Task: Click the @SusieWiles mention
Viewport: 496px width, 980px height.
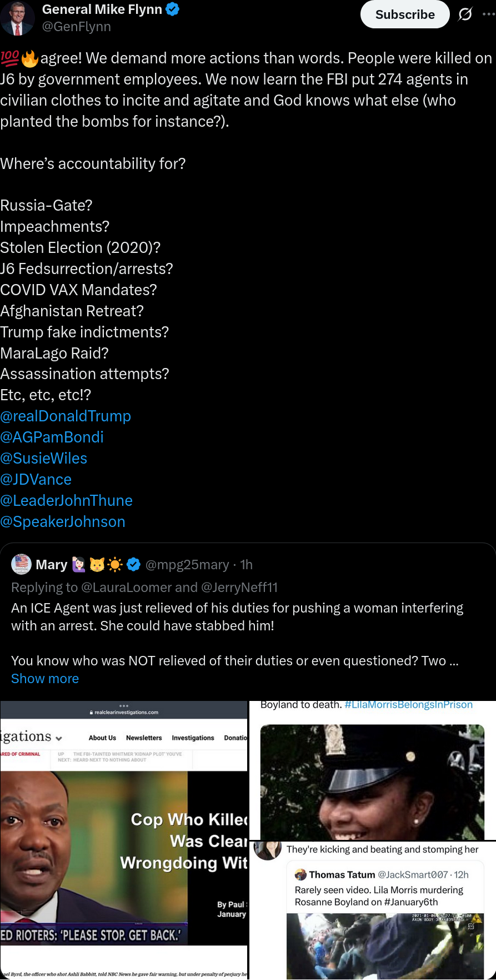Action: 44,459
